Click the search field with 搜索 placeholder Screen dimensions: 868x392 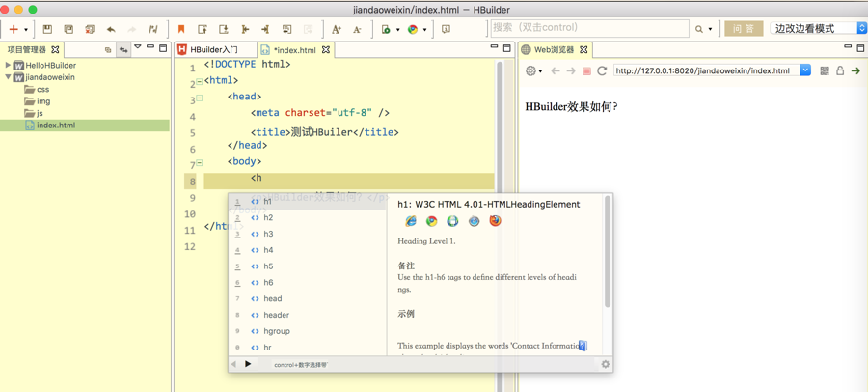(589, 28)
